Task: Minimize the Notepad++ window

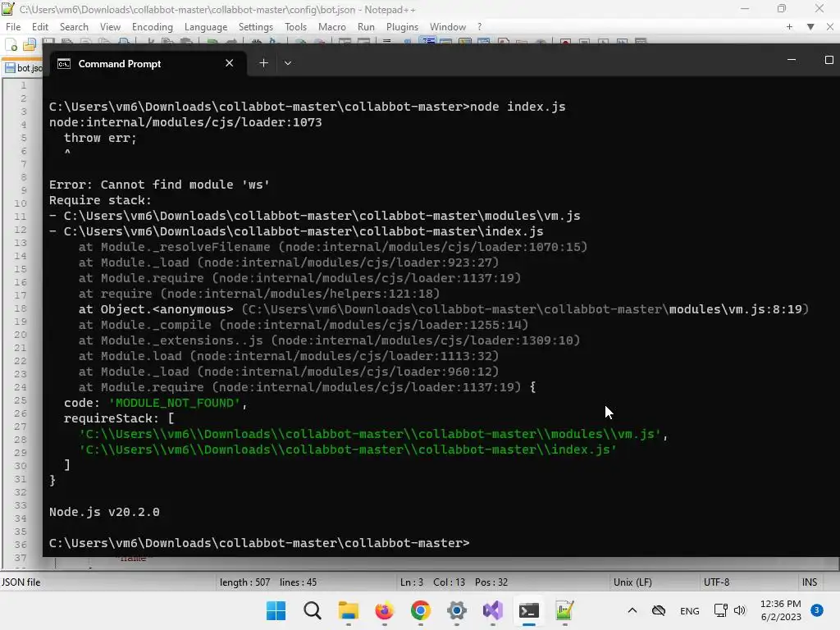Action: tap(745, 9)
